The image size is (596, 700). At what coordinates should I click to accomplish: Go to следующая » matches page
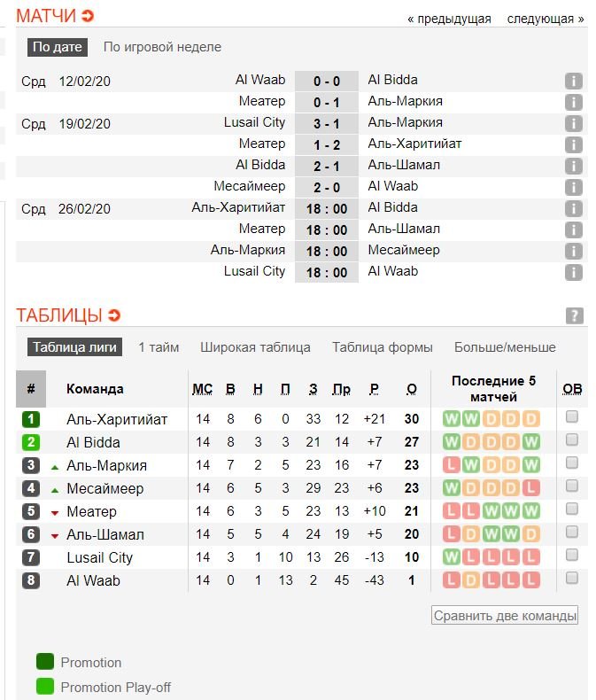tap(546, 19)
